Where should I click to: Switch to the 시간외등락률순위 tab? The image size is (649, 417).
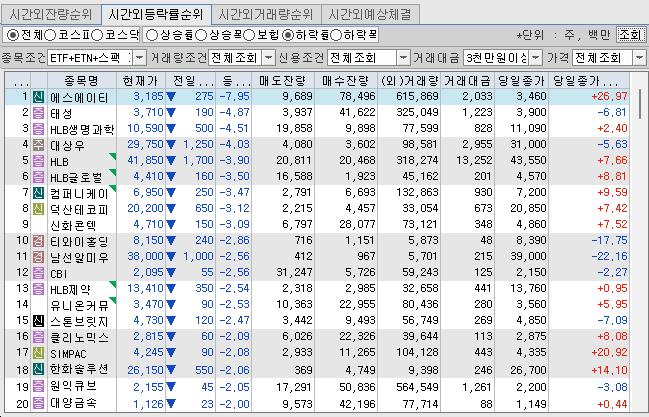[x=156, y=14]
